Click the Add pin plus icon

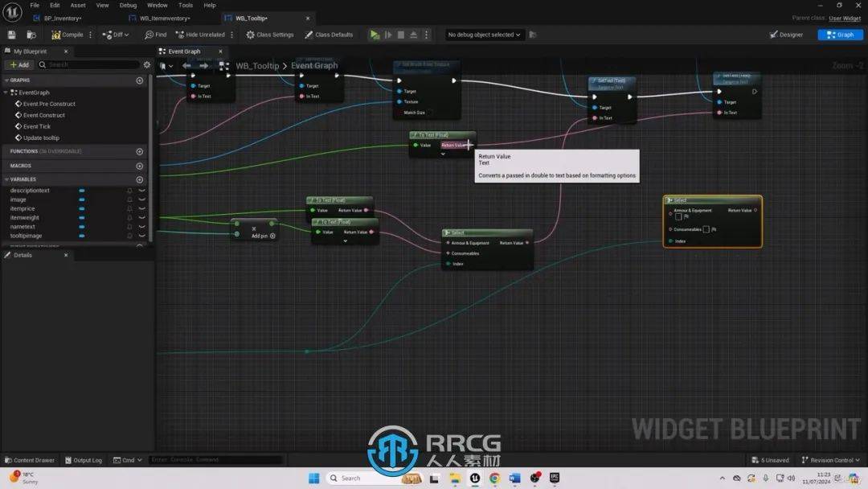point(273,236)
